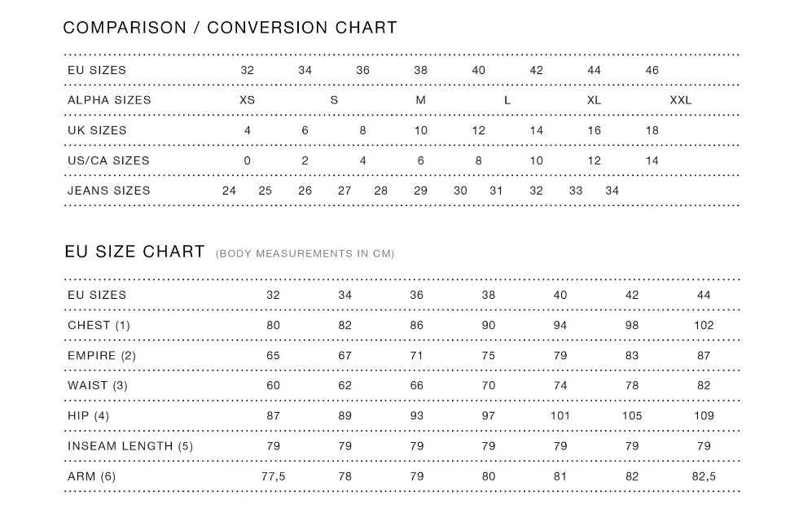The height and width of the screenshot is (526, 812).
Task: Click the Comparison / Conversion Chart heading
Action: pos(230,28)
